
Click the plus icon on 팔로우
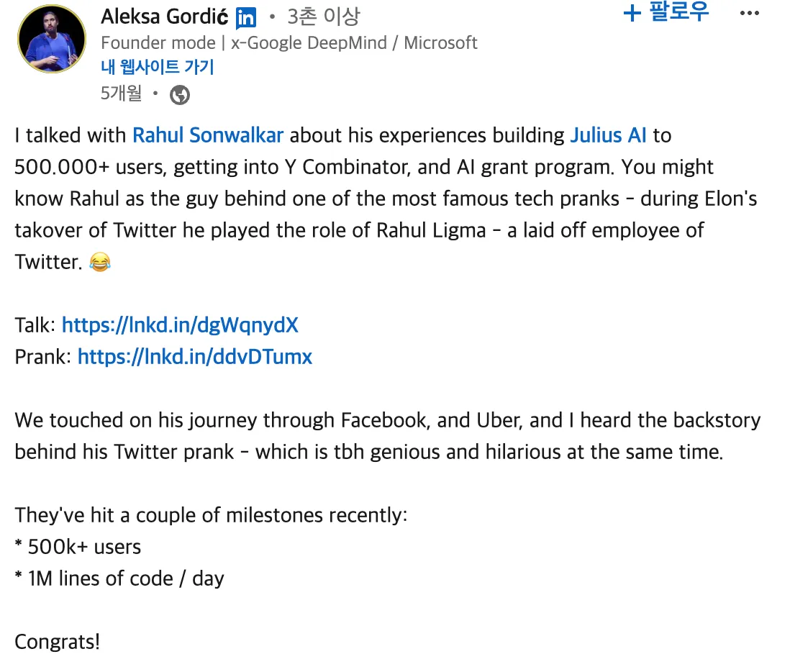(632, 13)
